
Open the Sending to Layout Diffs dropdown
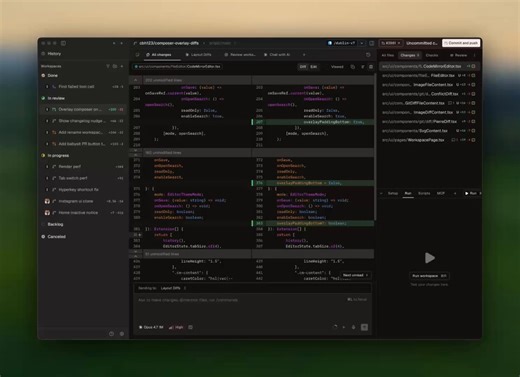[x=173, y=288]
